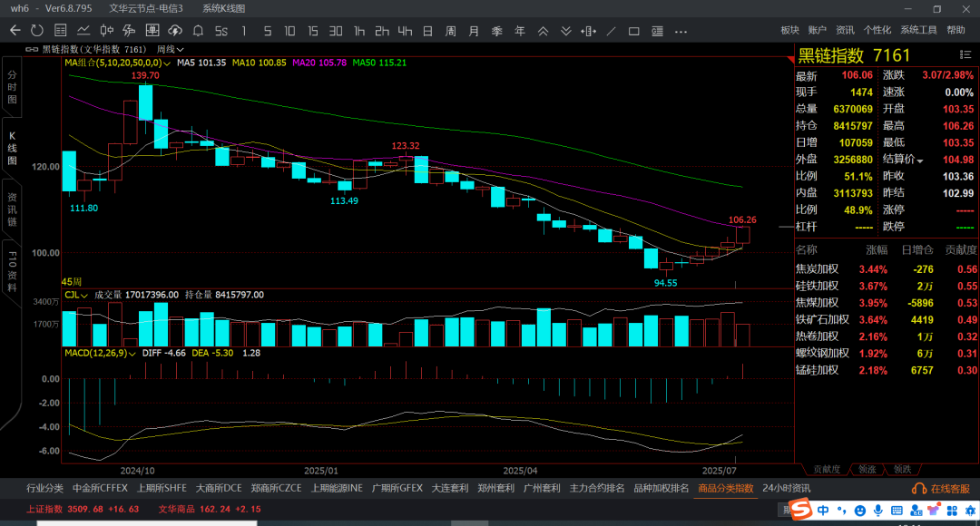The image size is (980, 526).
Task: Select the line drawing tool
Action: (x=612, y=31)
